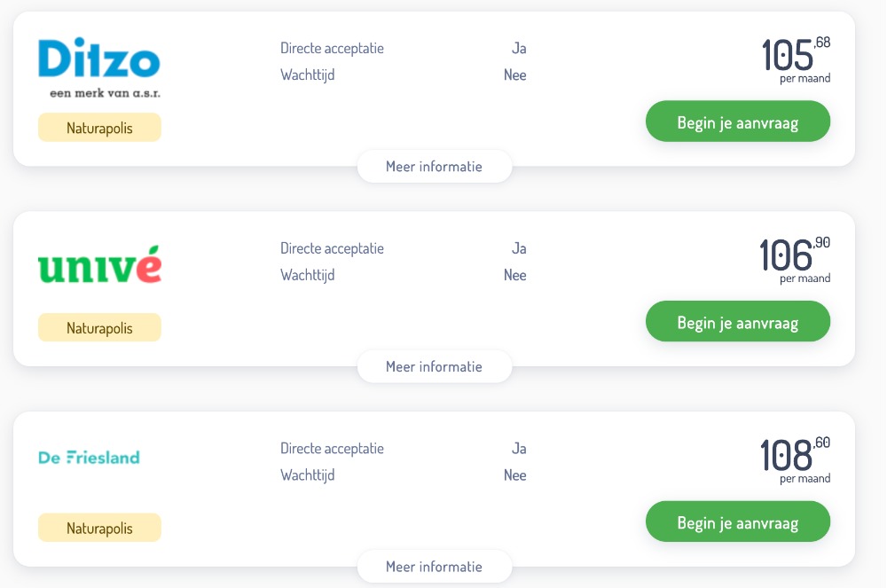Select the Naturapolis tag on Ditzo card
Image resolution: width=887 pixels, height=588 pixels.
click(x=99, y=128)
